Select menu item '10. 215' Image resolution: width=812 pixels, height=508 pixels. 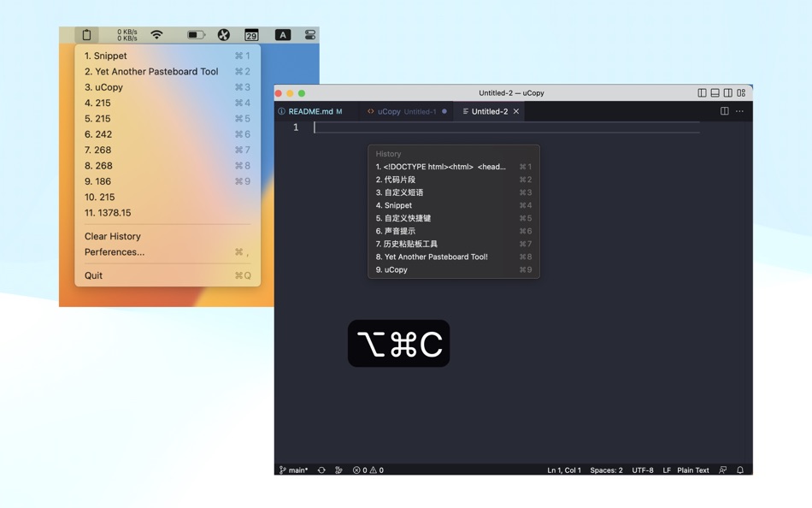pyautogui.click(x=168, y=197)
